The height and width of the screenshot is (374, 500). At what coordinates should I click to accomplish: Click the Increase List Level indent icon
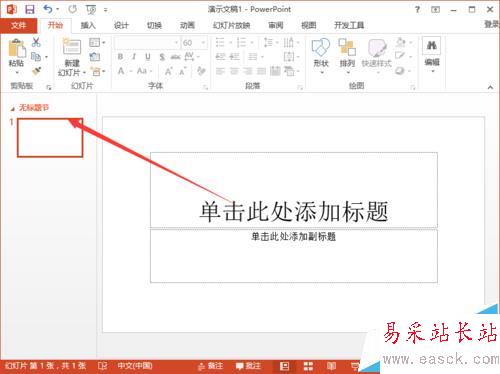tap(234, 57)
